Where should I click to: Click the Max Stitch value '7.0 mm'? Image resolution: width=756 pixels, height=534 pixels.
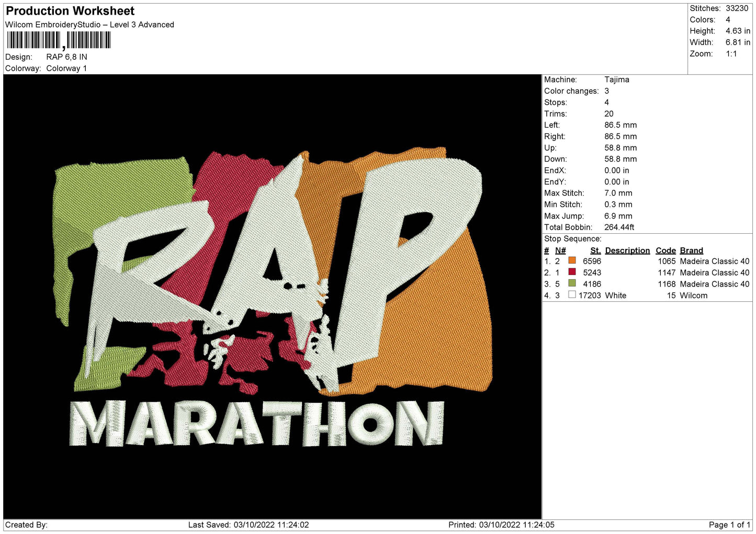tap(618, 193)
